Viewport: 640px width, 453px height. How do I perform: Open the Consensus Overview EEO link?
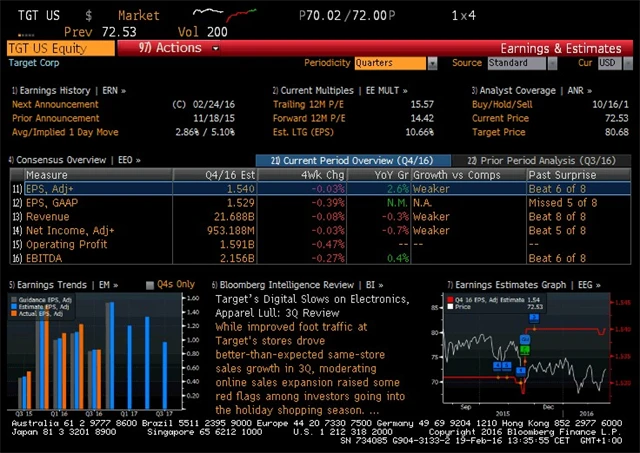(x=74, y=160)
